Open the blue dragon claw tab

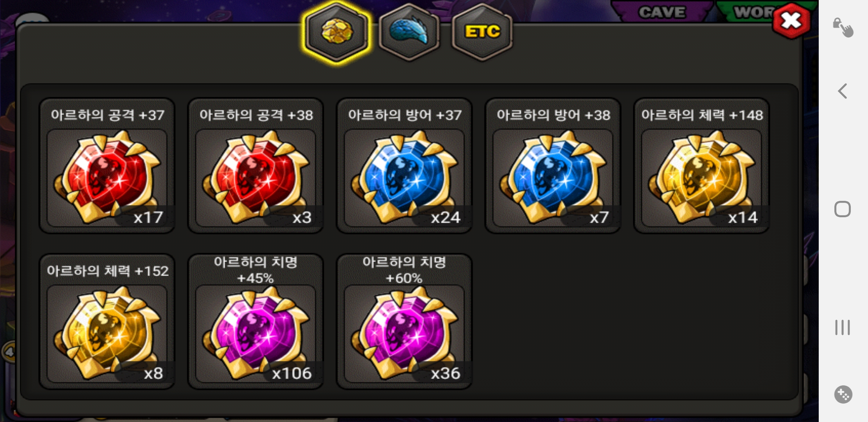pyautogui.click(x=409, y=32)
